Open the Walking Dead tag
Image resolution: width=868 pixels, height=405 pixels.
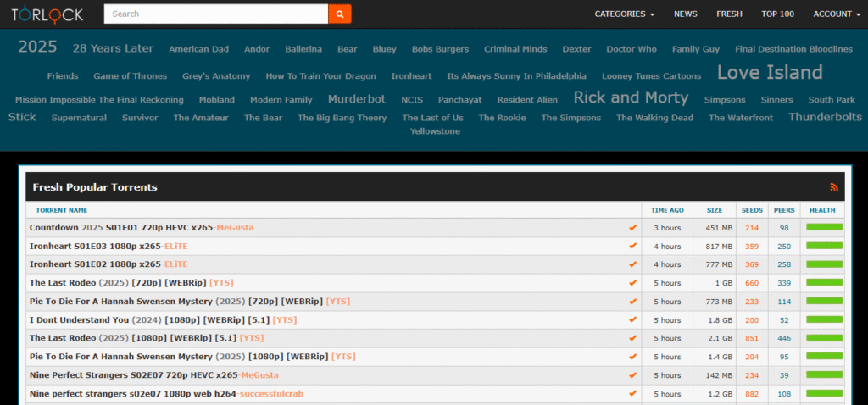(655, 118)
